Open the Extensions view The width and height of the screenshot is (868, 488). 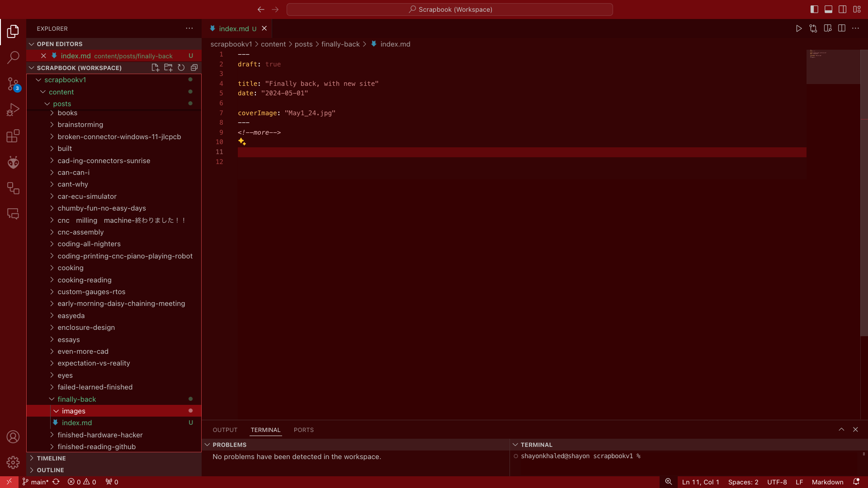pos(13,136)
